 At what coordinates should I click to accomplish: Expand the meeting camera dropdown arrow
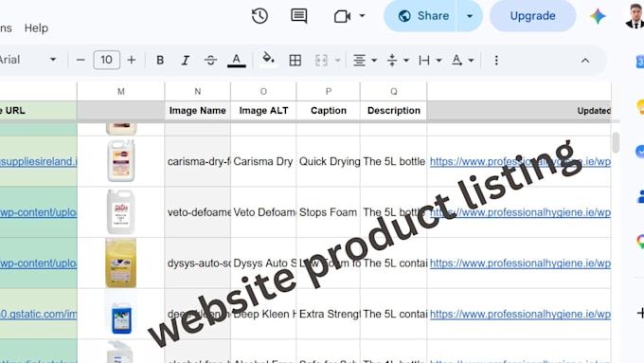pyautogui.click(x=362, y=16)
